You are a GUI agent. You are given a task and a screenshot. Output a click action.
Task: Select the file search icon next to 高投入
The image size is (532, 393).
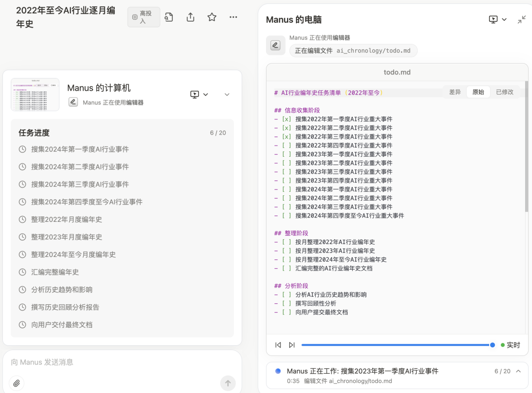tap(169, 17)
